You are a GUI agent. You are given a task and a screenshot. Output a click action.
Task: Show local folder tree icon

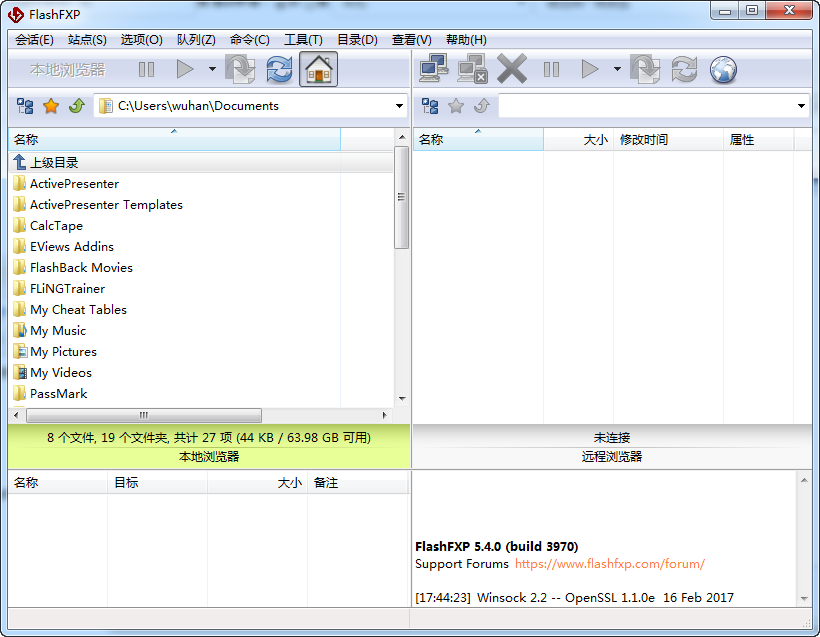25,106
